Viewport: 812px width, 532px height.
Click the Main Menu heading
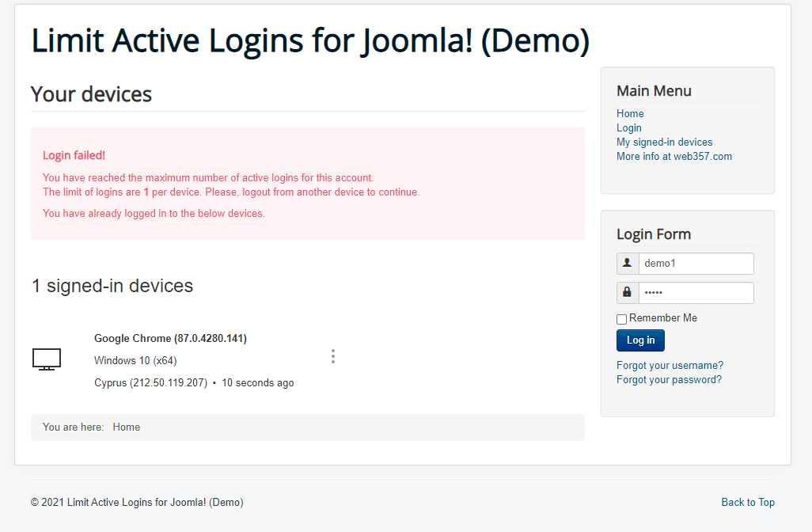(x=654, y=91)
